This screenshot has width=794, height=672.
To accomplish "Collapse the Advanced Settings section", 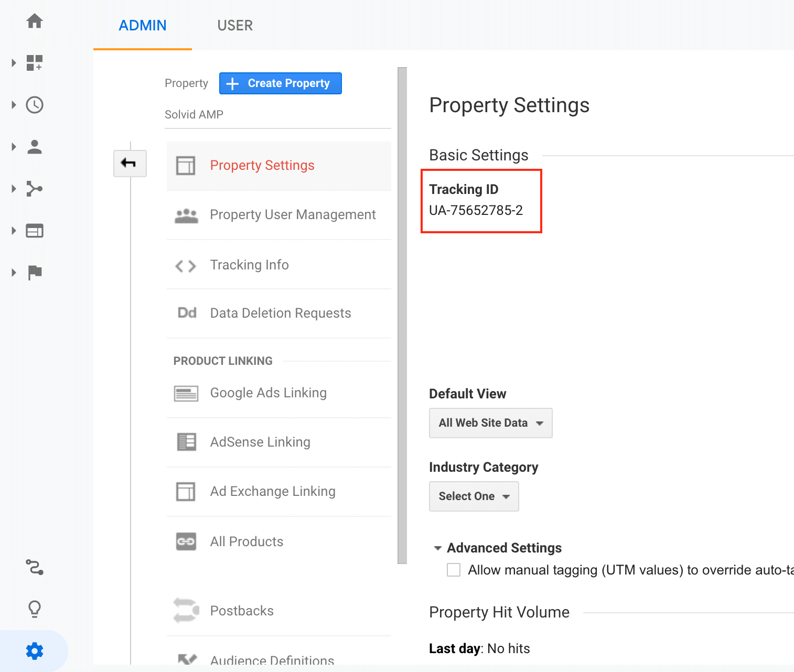I will 438,548.
